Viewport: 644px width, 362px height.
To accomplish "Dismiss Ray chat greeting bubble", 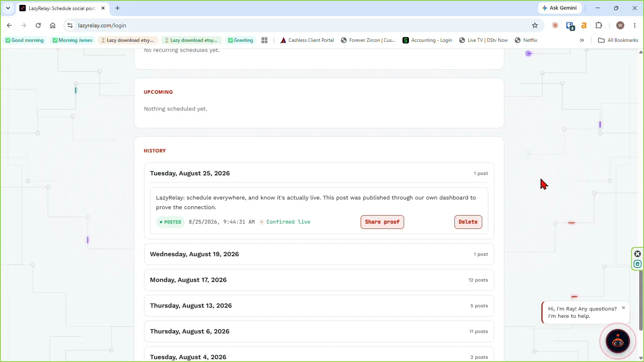I will pyautogui.click(x=623, y=308).
